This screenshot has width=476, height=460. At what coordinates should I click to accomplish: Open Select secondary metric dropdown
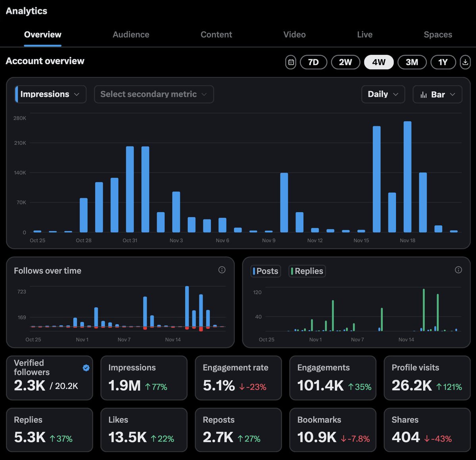tap(154, 94)
